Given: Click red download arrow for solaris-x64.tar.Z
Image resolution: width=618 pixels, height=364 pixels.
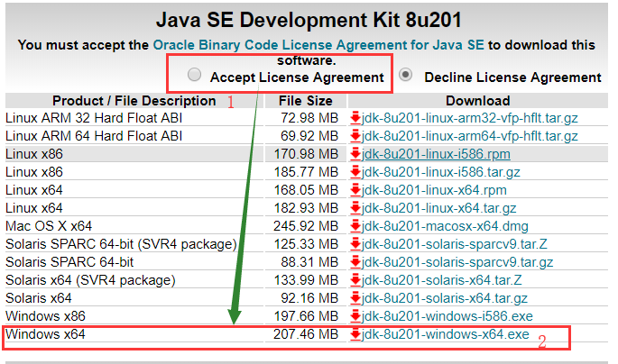Looking at the screenshot, I should click(355, 280).
